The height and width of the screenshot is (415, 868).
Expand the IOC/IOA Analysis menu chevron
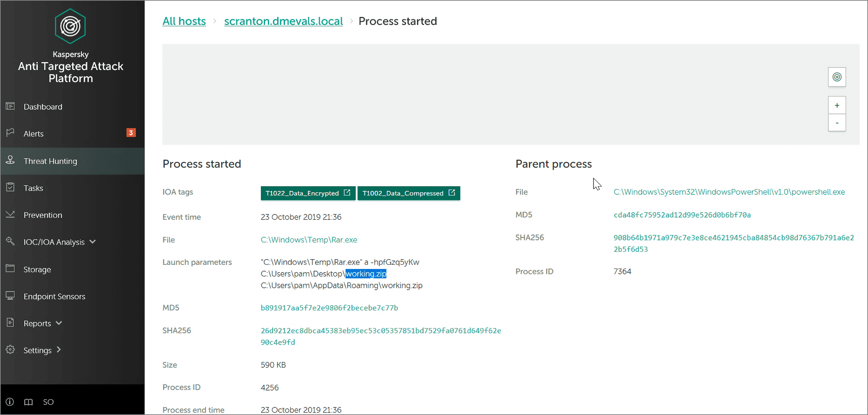tap(93, 242)
